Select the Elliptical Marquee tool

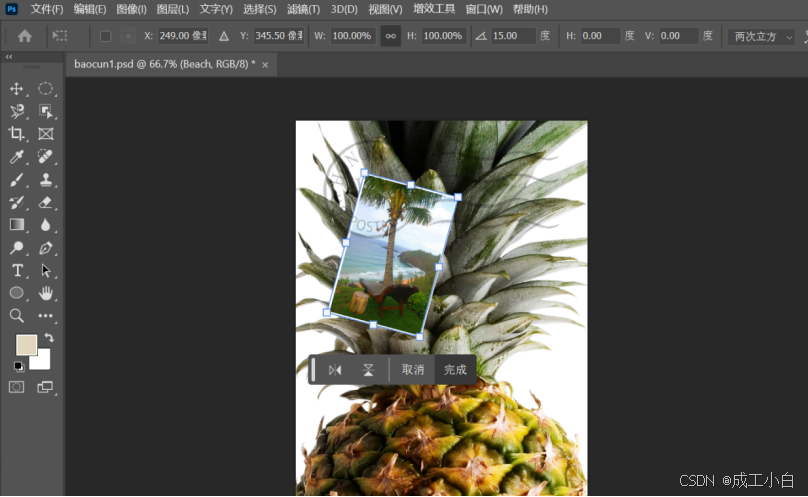(x=45, y=89)
